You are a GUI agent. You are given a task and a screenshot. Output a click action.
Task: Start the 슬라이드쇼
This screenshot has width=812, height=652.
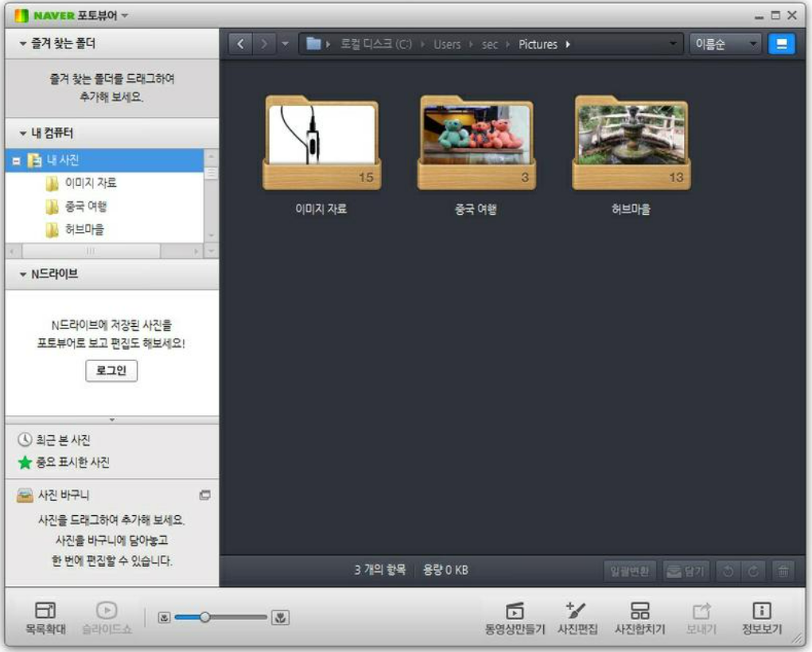107,618
